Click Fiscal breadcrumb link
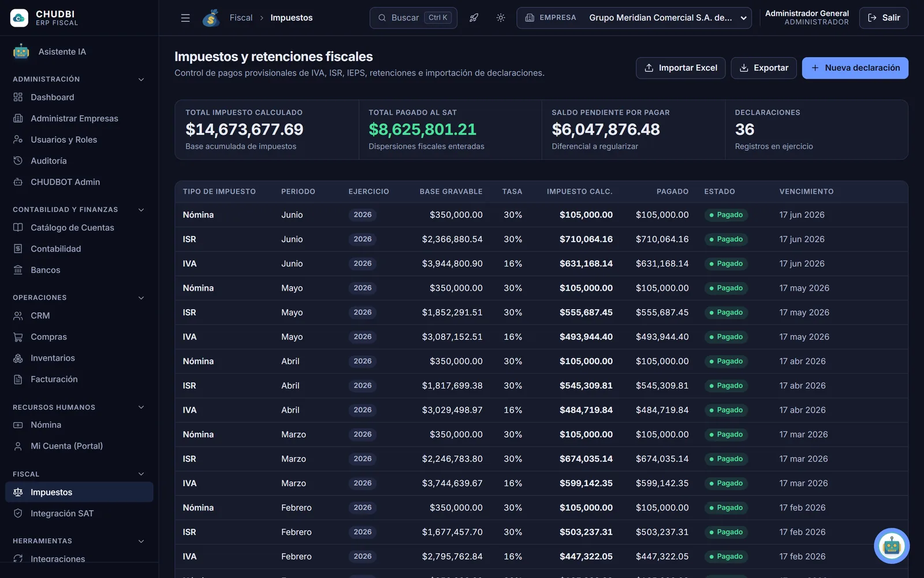Screen dimensions: 924x578 241,18
